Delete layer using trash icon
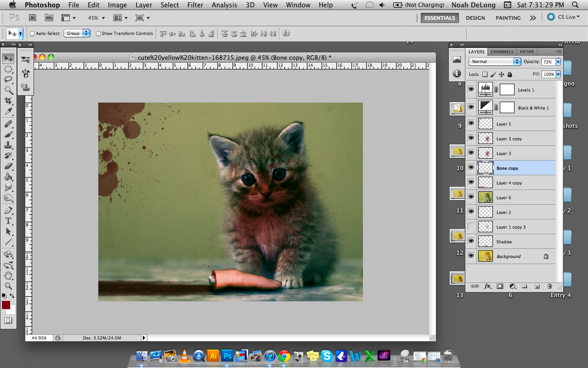This screenshot has width=588, height=368. pyautogui.click(x=549, y=286)
